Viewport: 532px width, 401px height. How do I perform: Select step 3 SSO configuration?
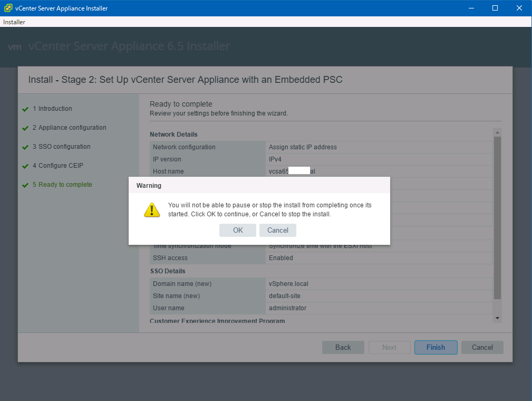click(x=61, y=147)
